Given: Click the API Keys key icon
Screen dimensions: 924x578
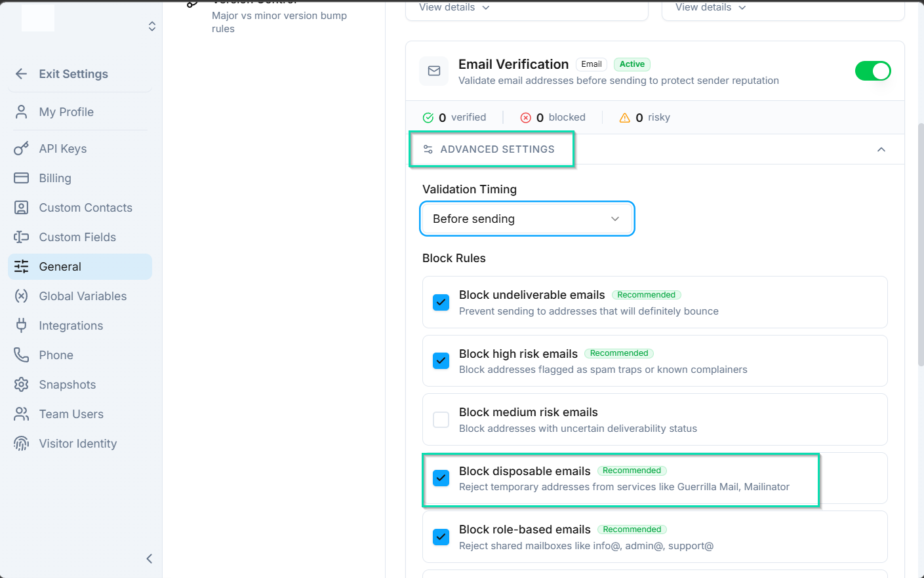Looking at the screenshot, I should coord(21,149).
